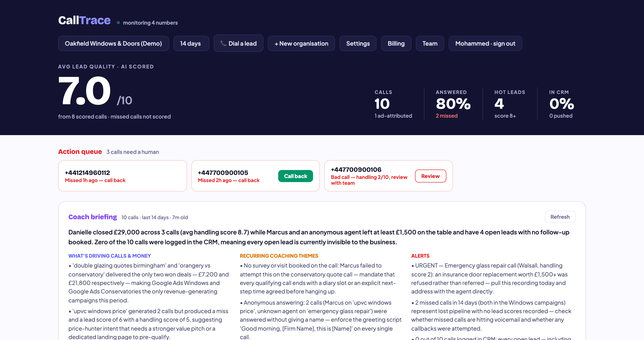Click the 7.0 average lead quality score
This screenshot has width=644, height=340.
point(85,91)
